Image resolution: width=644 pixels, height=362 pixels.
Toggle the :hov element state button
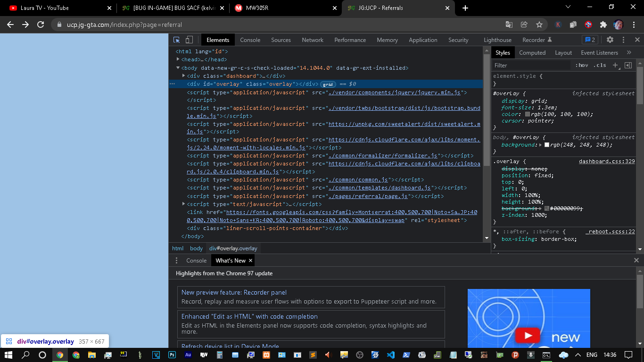pos(581,66)
